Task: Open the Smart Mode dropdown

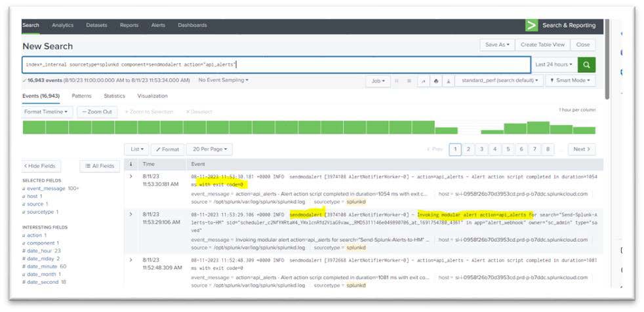Action: [x=571, y=81]
